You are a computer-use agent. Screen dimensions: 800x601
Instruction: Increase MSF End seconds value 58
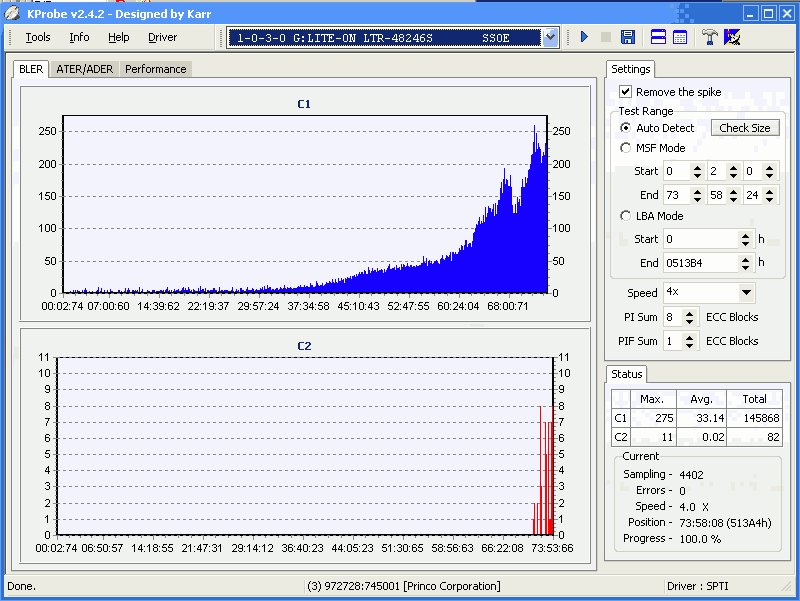coord(733,191)
